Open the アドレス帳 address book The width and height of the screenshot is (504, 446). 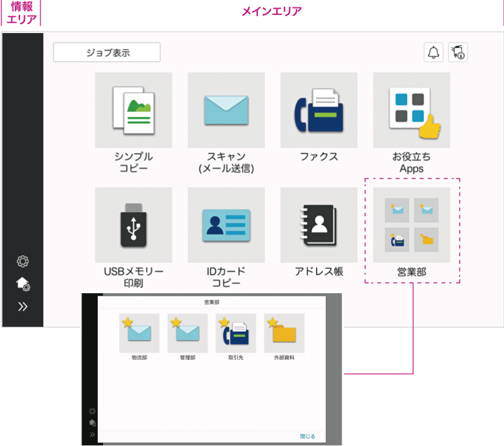319,225
